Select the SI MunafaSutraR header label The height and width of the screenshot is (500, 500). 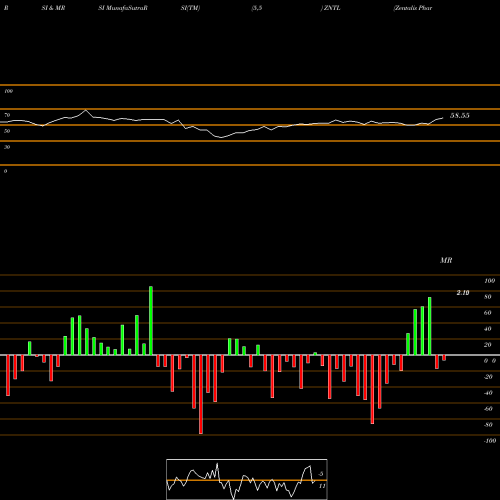pos(123,8)
